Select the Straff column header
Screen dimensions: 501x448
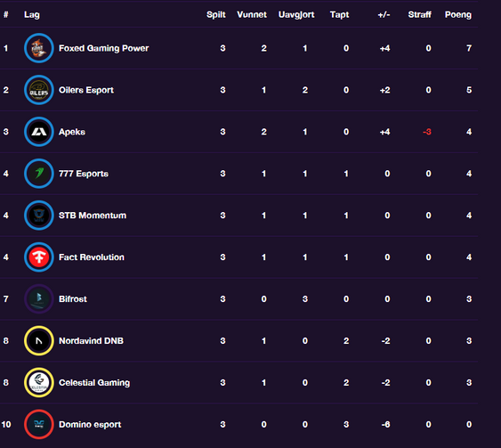[419, 15]
